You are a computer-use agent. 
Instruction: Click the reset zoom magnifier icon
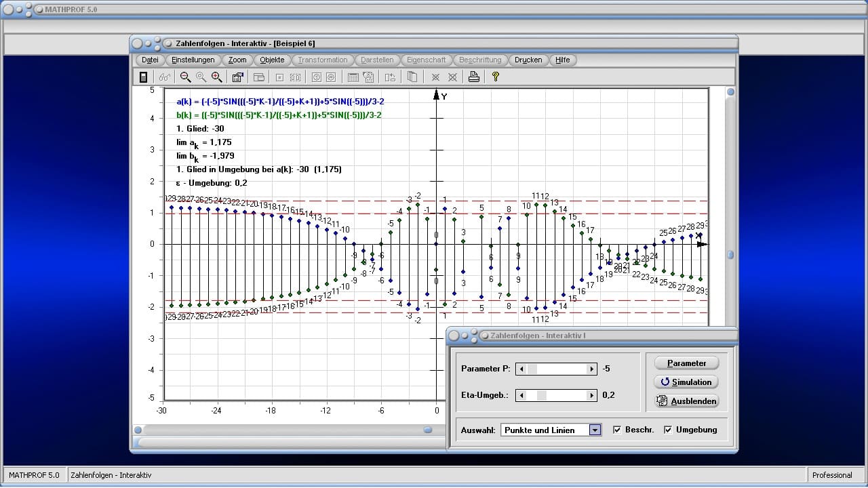click(201, 77)
